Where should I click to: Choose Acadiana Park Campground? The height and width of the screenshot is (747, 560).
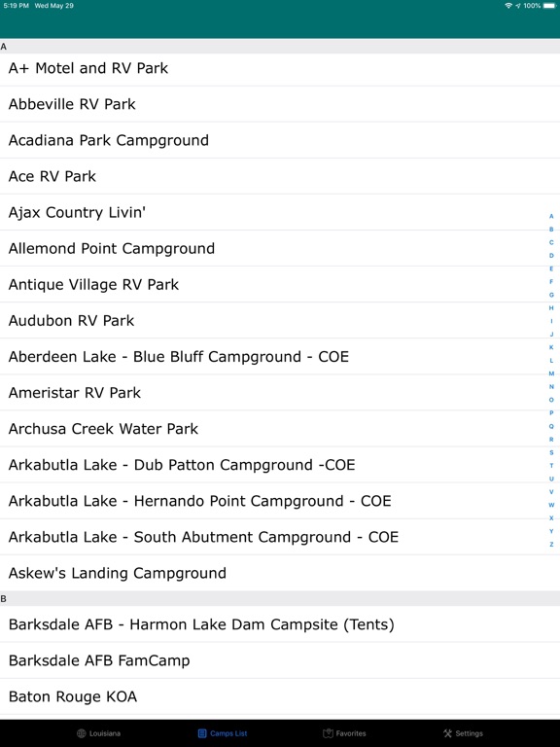click(280, 140)
